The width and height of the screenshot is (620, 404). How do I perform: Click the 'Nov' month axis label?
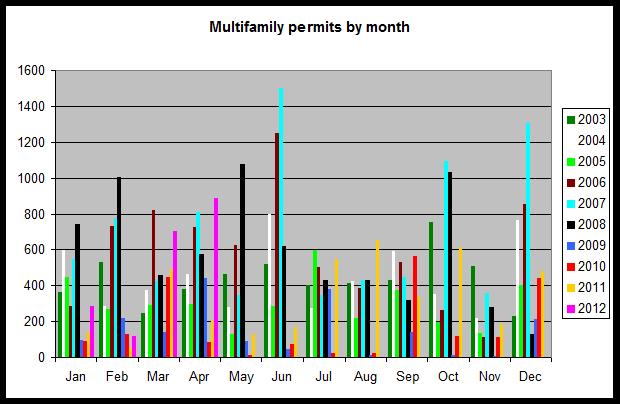tap(488, 377)
